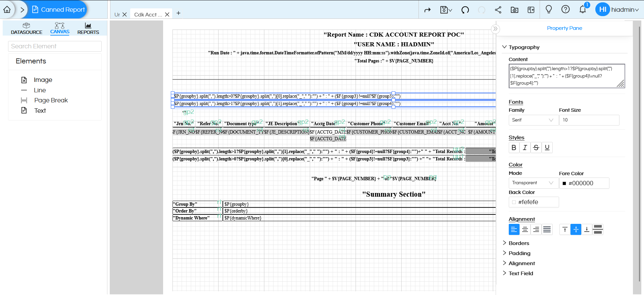Click the Search Element field
Screen dimensions: 644x295
click(55, 46)
